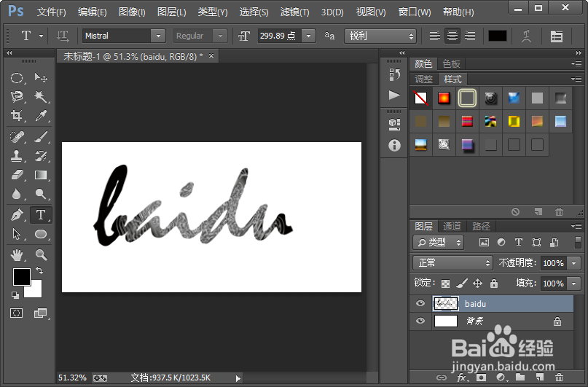The image size is (588, 387).
Task: Toggle lock image pixels brush icon
Action: 462,283
